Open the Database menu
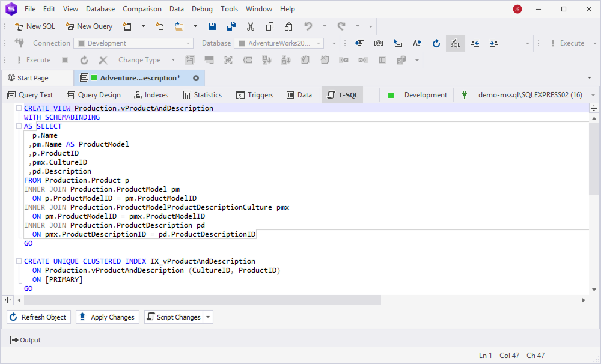601x364 pixels. [x=100, y=9]
